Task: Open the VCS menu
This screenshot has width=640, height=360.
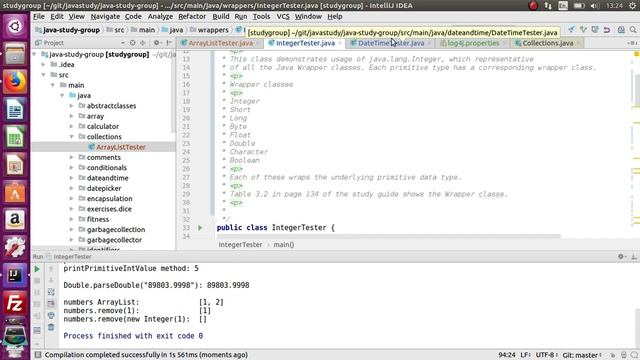Action: (x=283, y=16)
